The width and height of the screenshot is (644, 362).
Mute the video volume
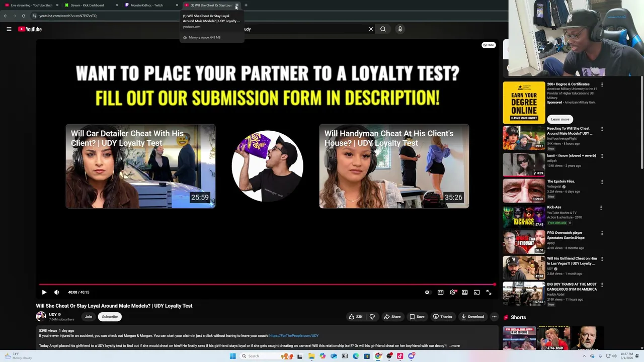click(57, 292)
